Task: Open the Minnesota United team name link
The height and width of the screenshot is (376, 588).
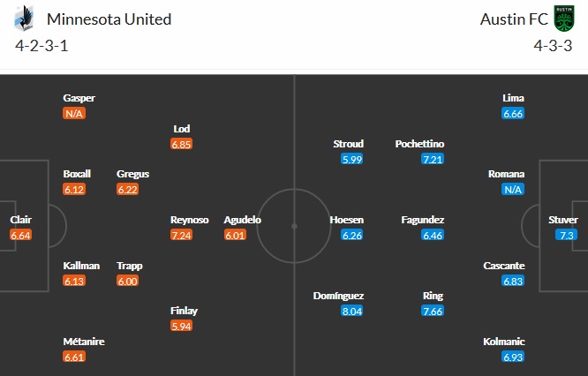Action: pyautogui.click(x=109, y=19)
